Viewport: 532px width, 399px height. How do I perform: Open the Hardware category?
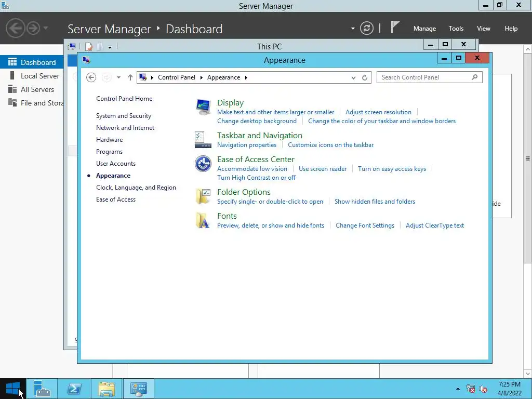pyautogui.click(x=109, y=139)
